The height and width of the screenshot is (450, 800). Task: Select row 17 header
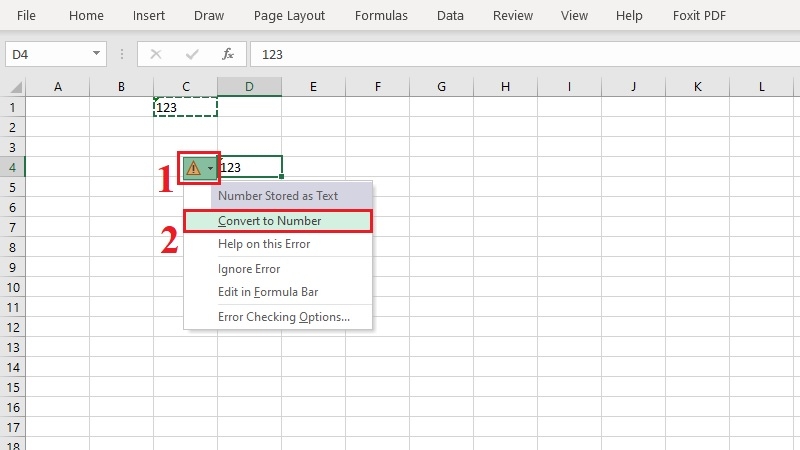click(x=13, y=427)
